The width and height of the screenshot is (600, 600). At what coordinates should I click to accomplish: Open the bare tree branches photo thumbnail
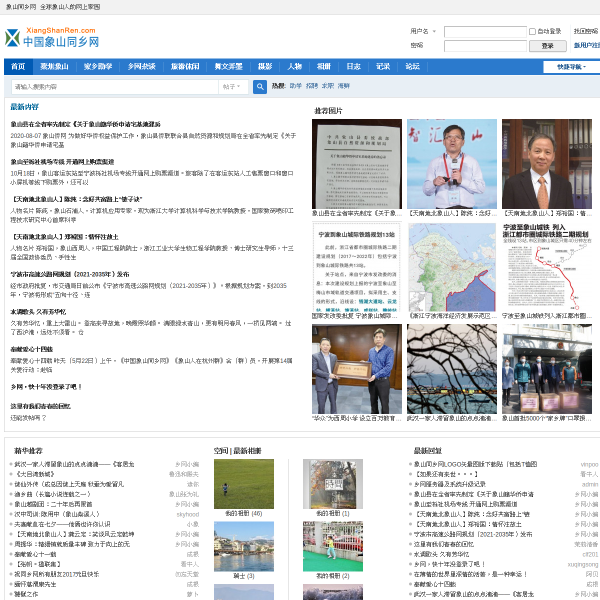coord(452,369)
